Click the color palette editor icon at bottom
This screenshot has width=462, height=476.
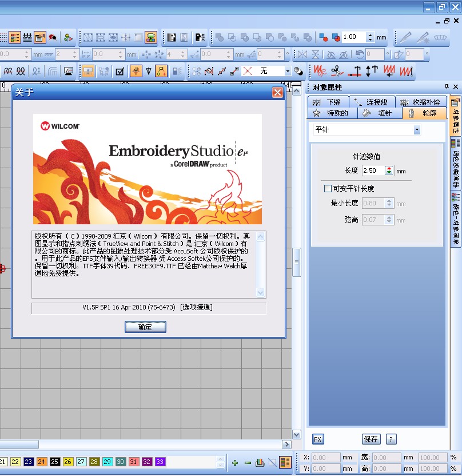click(285, 462)
